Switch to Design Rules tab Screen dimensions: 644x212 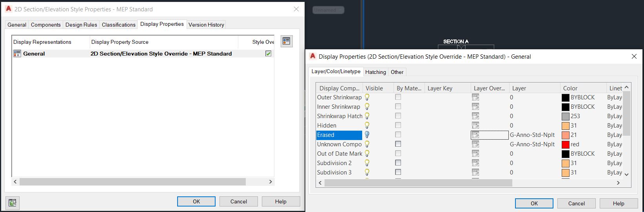coord(81,25)
